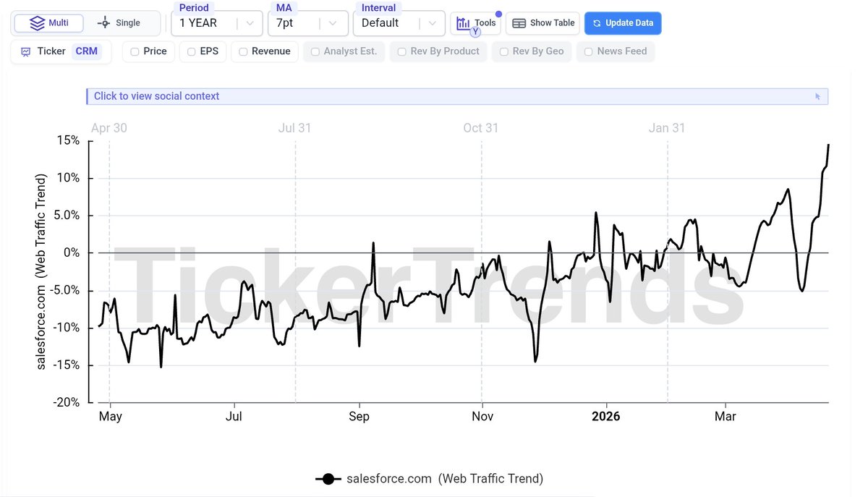Toggle the News Feed checkbox
The height and width of the screenshot is (497, 868).
(x=588, y=52)
